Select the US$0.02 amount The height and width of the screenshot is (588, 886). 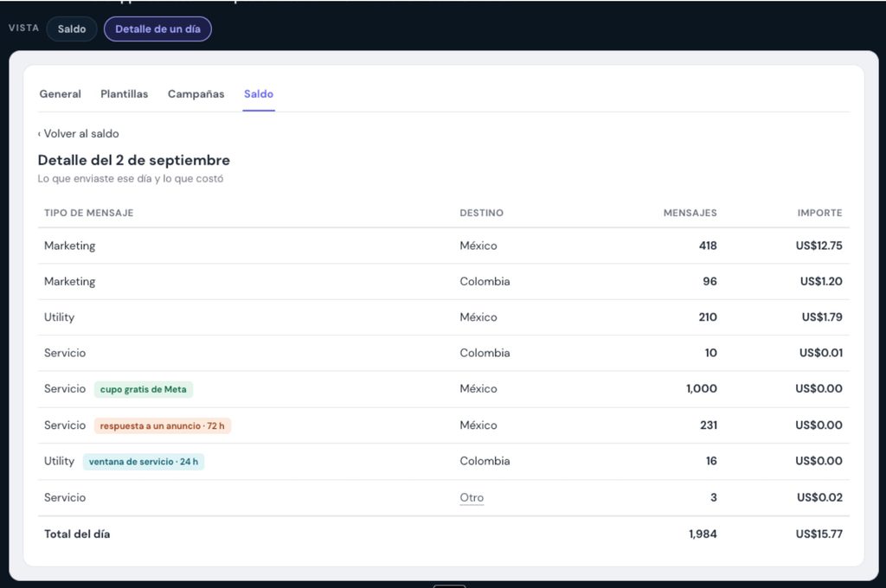click(819, 497)
